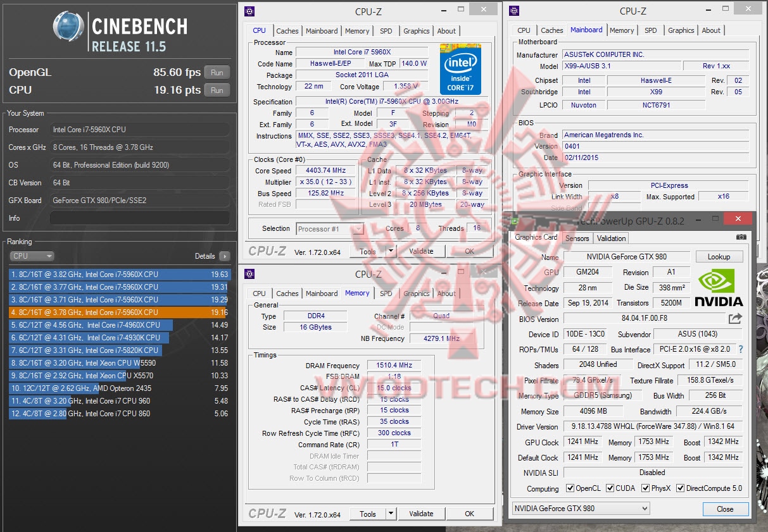Click Validate in the CPU-Z Memory window
The height and width of the screenshot is (532, 768).
pyautogui.click(x=421, y=514)
